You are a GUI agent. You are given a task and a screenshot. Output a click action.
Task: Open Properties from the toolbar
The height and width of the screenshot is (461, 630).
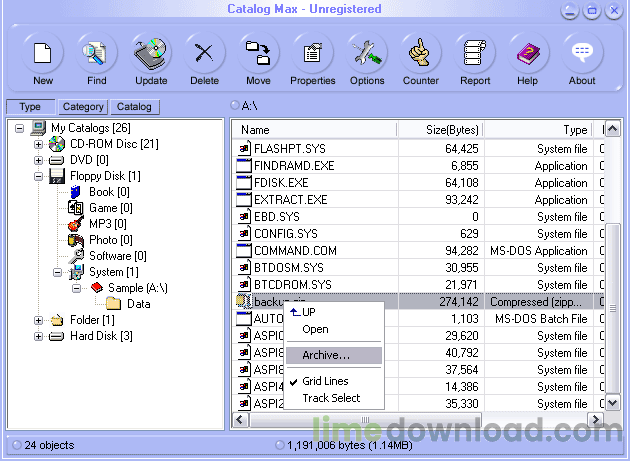(312, 53)
